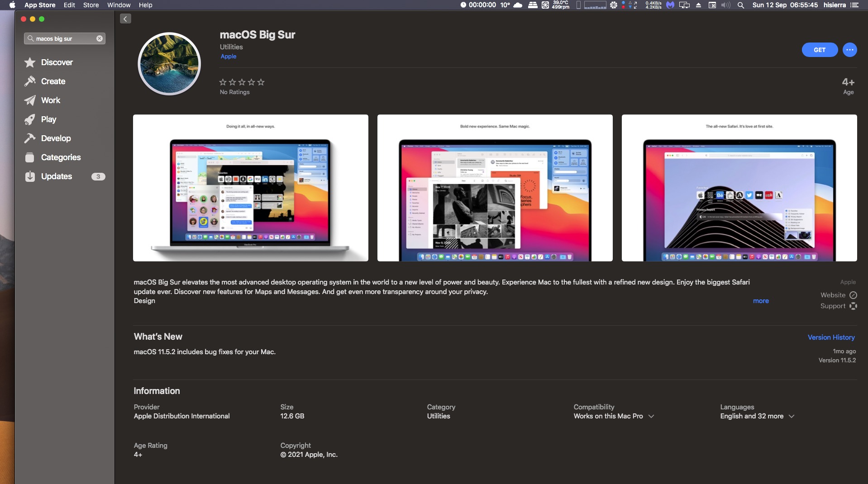Open the Notification Center list icon

pos(854,5)
